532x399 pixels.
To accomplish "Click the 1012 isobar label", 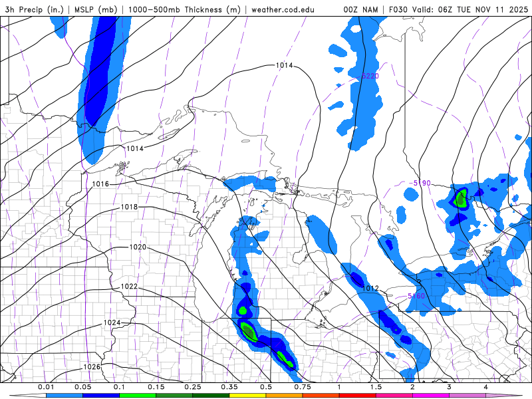I will tap(370, 288).
